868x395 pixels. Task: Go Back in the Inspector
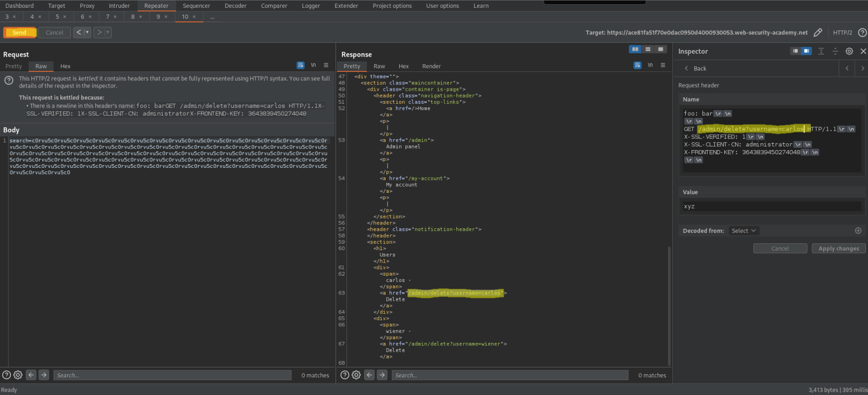(696, 68)
